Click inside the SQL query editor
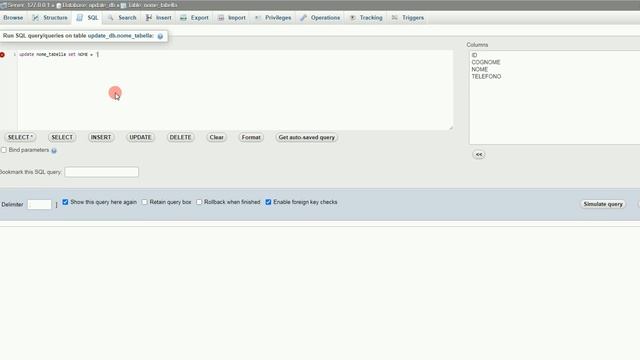The width and height of the screenshot is (640, 360). (235, 90)
